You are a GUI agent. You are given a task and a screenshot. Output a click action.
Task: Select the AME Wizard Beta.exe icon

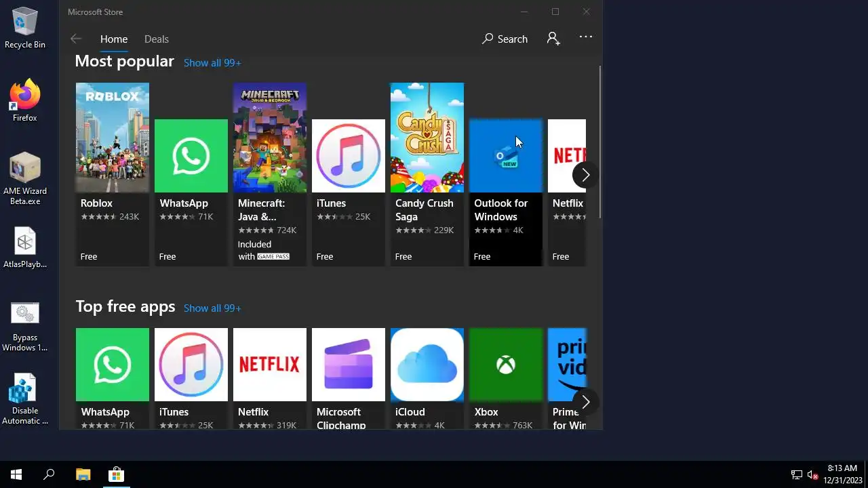tap(25, 179)
